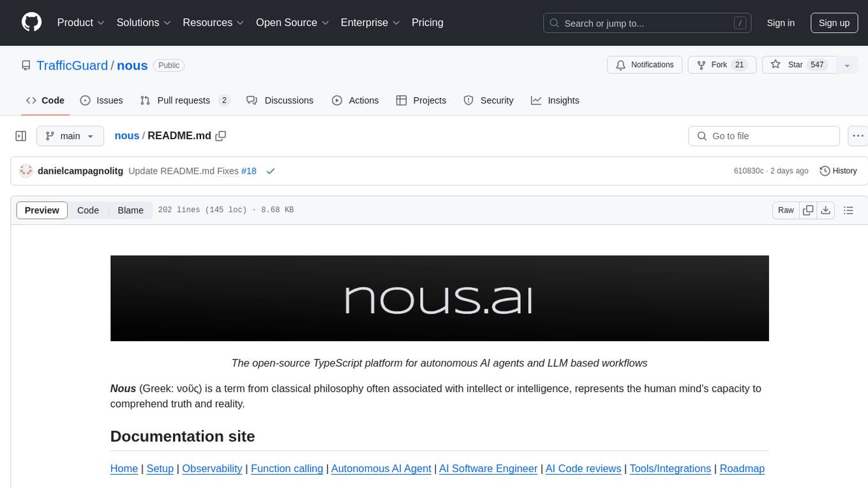
Task: Switch to the Projects tab
Action: click(421, 100)
